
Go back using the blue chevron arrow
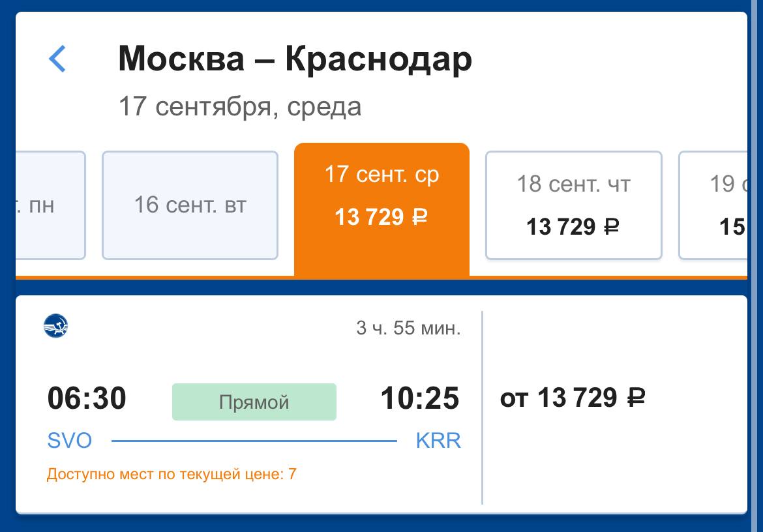[57, 59]
